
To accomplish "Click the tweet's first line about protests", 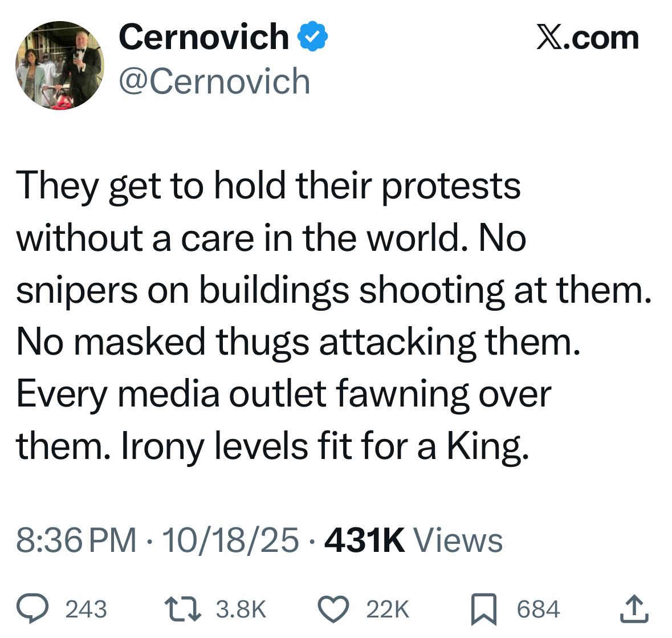I will coord(268,186).
